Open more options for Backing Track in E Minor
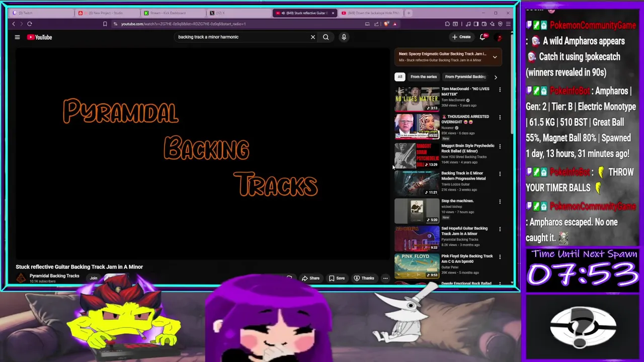Screen dimensions: 644x362 coord(500,174)
